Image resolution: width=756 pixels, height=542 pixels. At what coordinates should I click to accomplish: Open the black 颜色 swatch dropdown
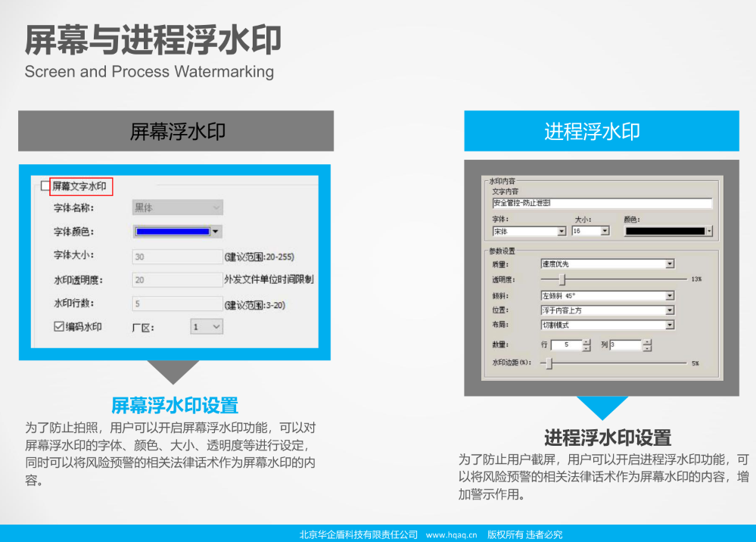[668, 232]
